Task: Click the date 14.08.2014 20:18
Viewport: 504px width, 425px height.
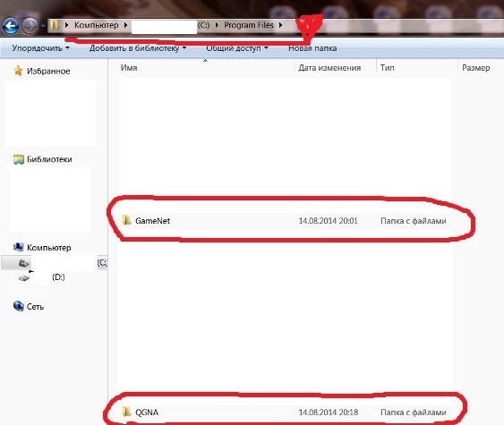Action: 329,412
